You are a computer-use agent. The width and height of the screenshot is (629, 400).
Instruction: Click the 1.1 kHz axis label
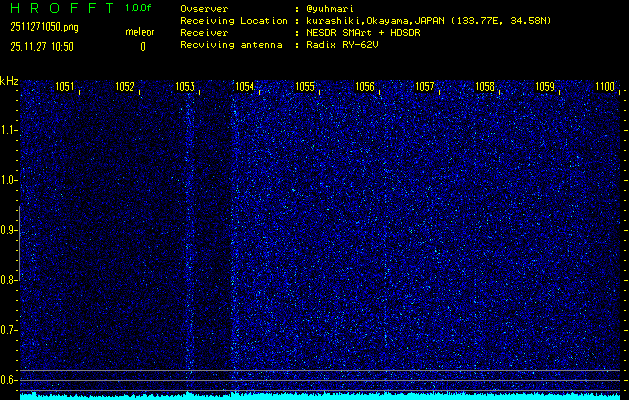point(9,130)
